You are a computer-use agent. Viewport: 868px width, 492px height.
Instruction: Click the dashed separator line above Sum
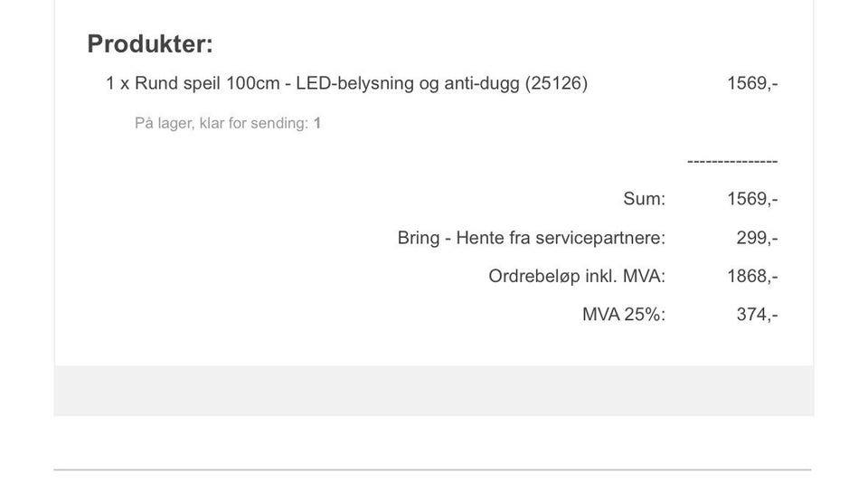(x=732, y=162)
